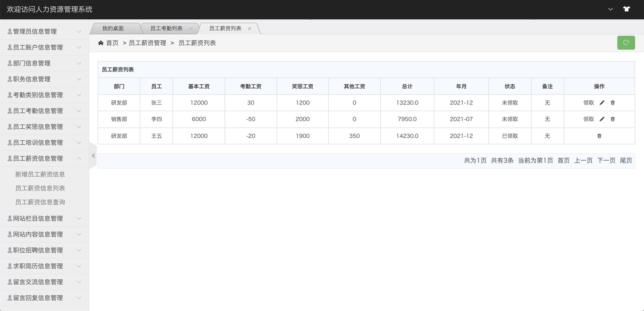Collapse the 员工薪资信息管理 menu chevron
Image resolution: width=644 pixels, height=311 pixels.
[x=79, y=158]
